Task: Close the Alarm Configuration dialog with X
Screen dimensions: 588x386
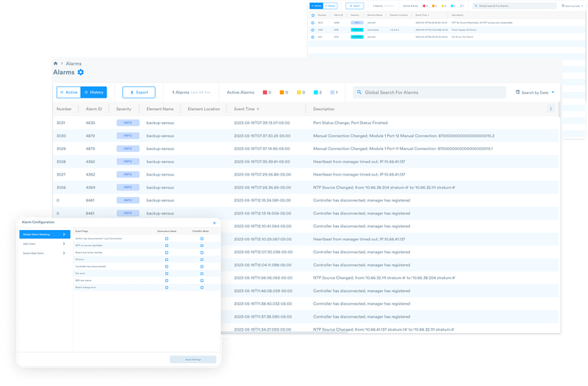Action: (215, 222)
